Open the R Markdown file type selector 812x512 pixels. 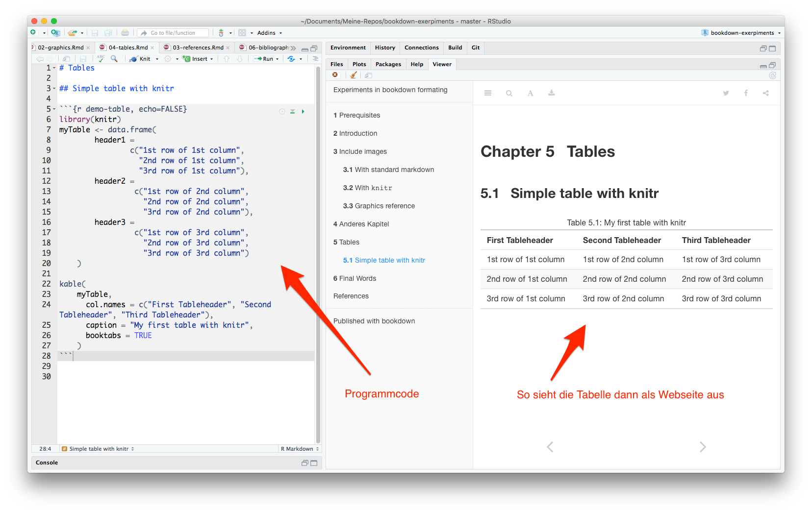coord(300,449)
